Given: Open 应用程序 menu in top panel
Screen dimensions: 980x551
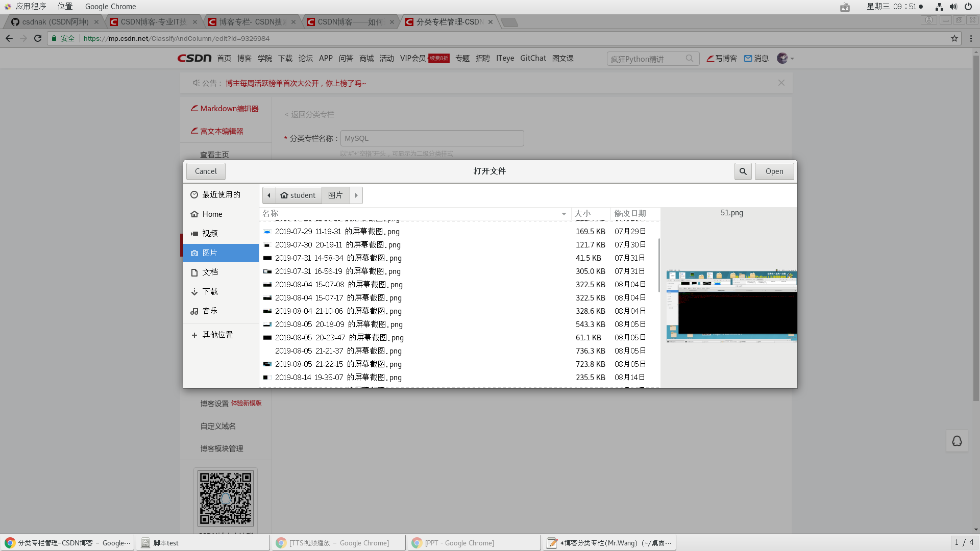Looking at the screenshot, I should pos(26,7).
